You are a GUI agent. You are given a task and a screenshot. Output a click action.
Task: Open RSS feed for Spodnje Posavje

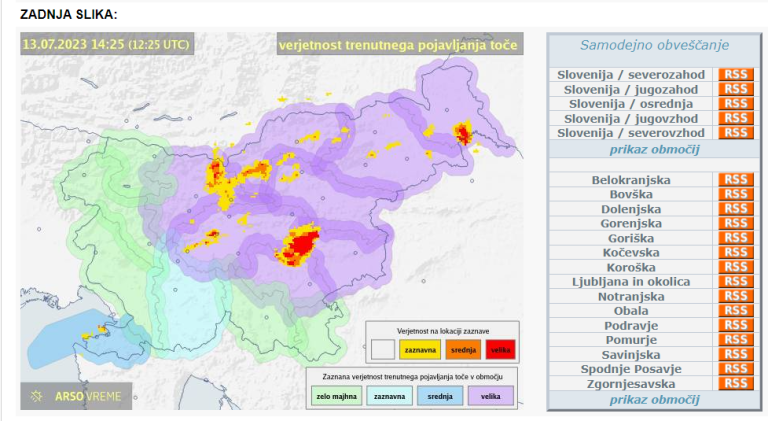(x=735, y=369)
